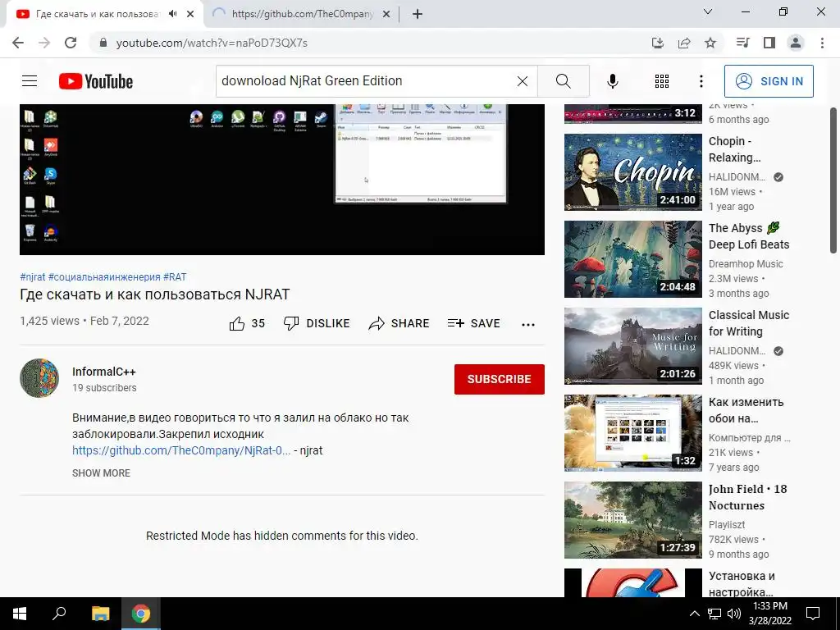Click HALIDONM channel under Chopin video

737,177
